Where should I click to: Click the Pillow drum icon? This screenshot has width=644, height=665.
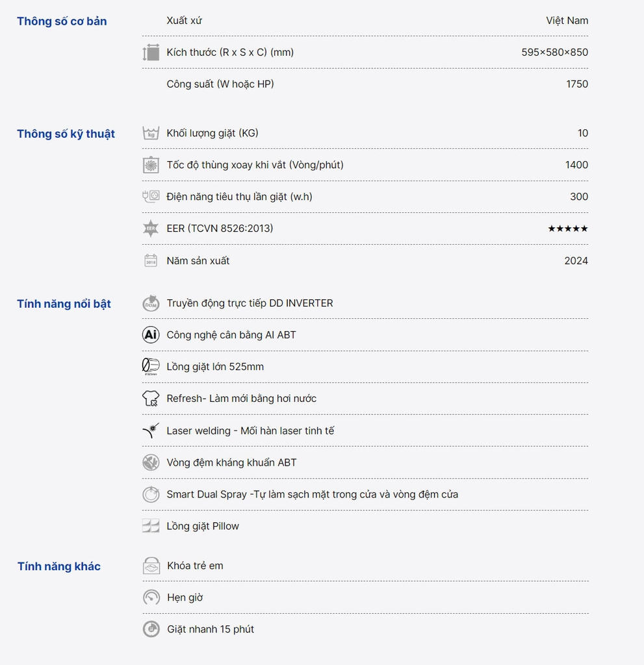(151, 526)
